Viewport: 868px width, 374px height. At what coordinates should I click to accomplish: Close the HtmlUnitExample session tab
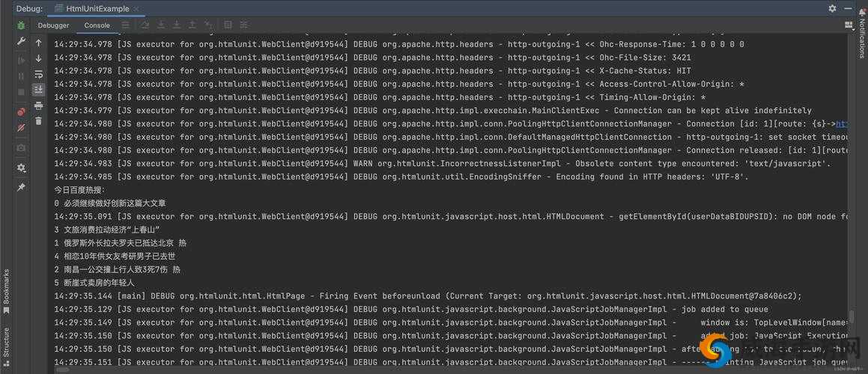click(136, 9)
